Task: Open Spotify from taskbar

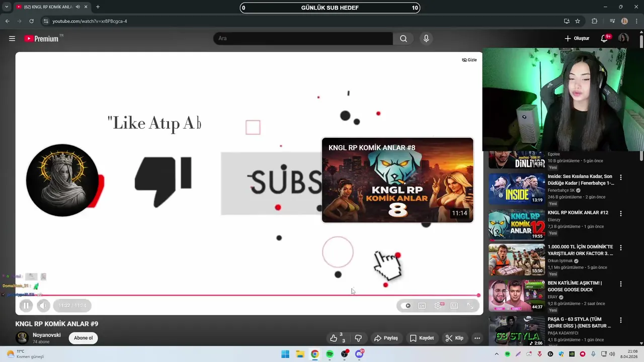Action: (x=330, y=354)
